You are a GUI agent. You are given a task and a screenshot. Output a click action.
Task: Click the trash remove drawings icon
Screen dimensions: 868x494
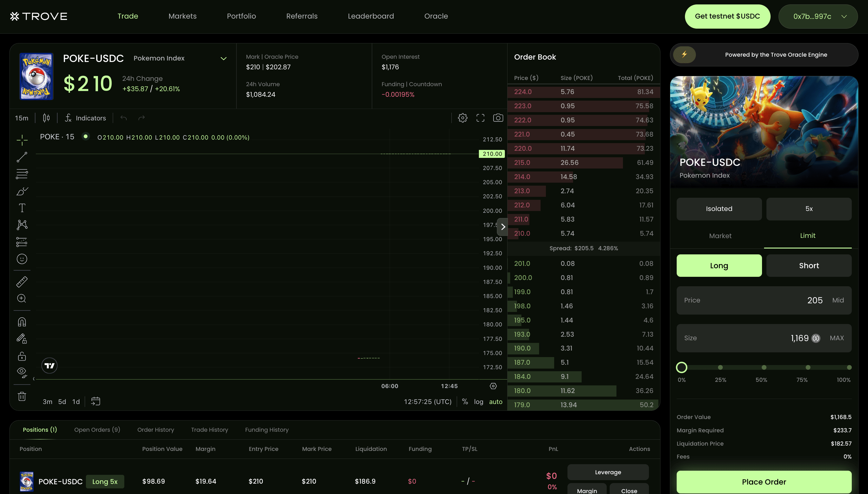click(22, 396)
